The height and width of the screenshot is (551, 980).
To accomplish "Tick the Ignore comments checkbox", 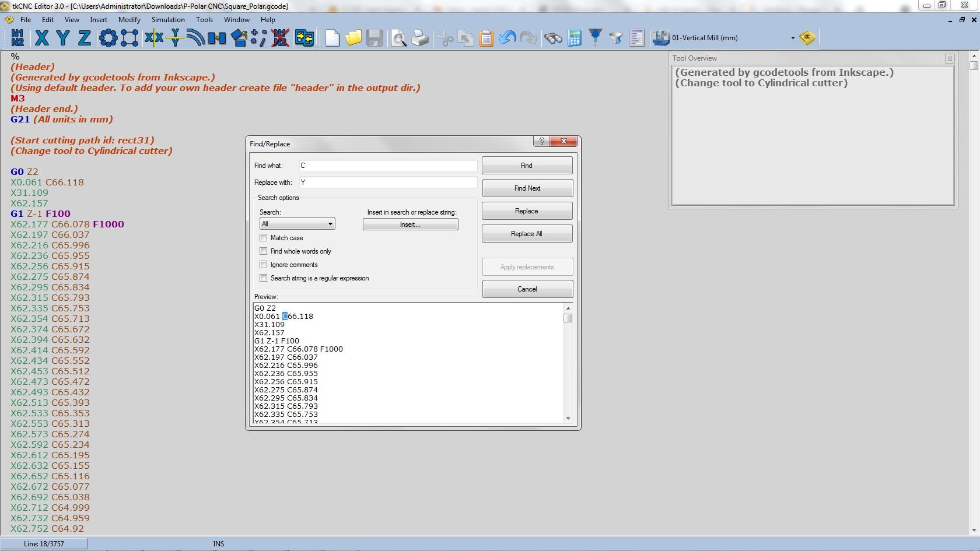I will pyautogui.click(x=264, y=265).
